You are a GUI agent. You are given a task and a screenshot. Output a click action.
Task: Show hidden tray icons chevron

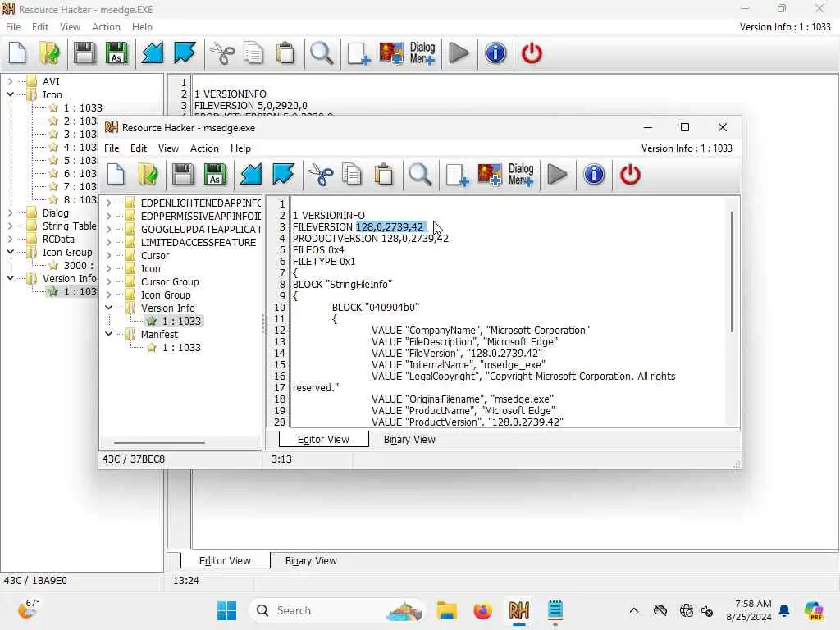(x=634, y=610)
